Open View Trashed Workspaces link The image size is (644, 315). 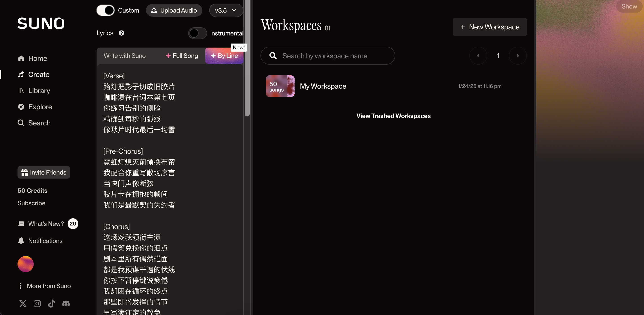[393, 116]
